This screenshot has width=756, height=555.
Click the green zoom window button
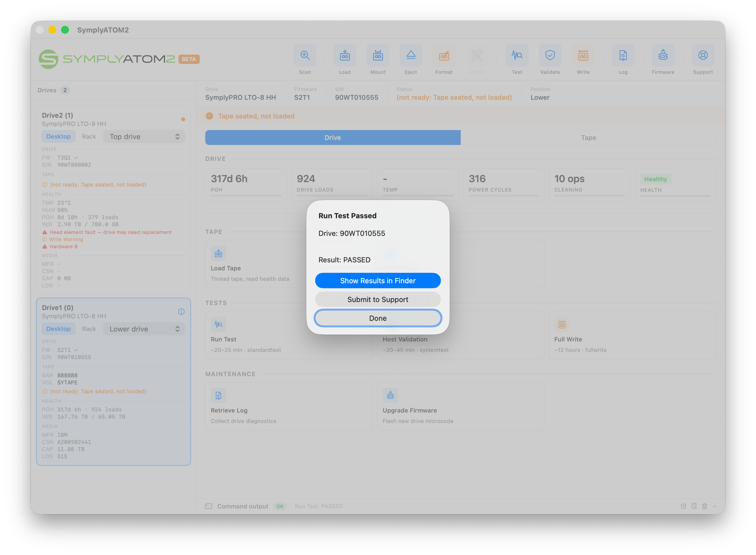pos(65,30)
